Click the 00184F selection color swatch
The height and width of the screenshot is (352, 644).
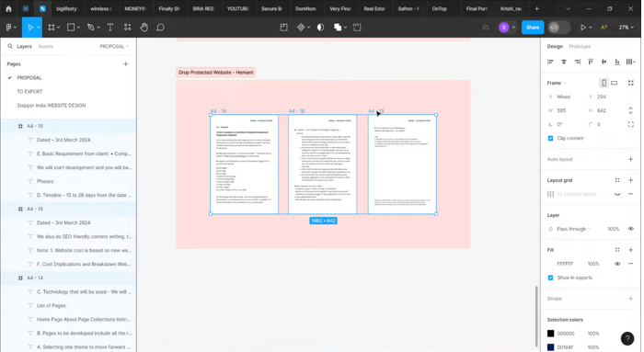(x=551, y=347)
